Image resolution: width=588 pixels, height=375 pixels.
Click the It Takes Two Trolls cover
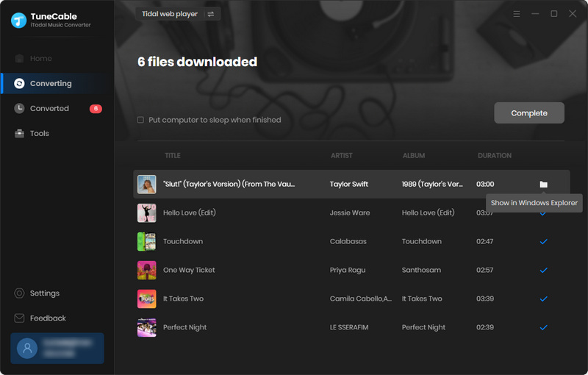point(146,299)
